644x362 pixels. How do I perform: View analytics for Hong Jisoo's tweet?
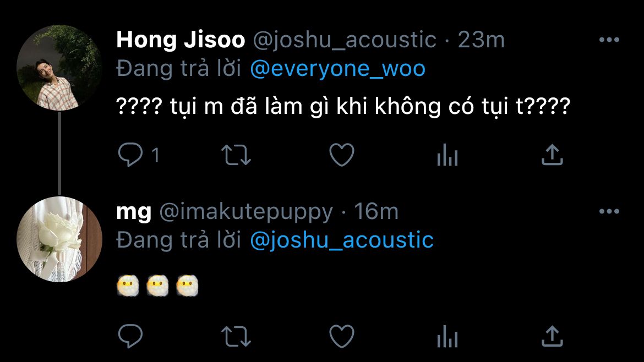point(447,155)
